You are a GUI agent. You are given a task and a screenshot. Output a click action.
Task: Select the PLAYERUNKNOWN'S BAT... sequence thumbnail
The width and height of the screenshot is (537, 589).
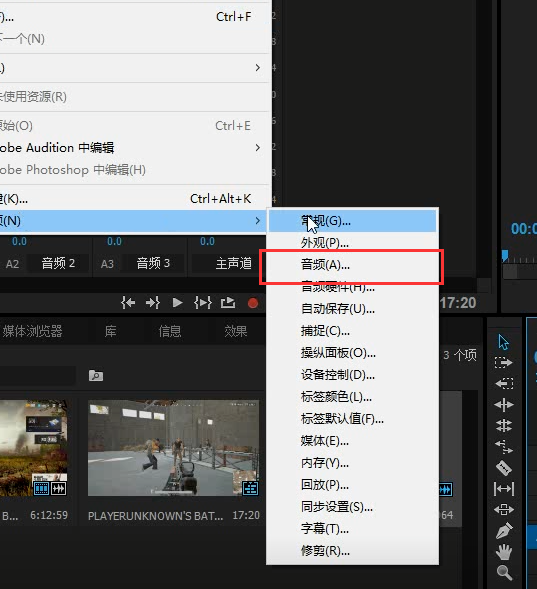point(173,448)
